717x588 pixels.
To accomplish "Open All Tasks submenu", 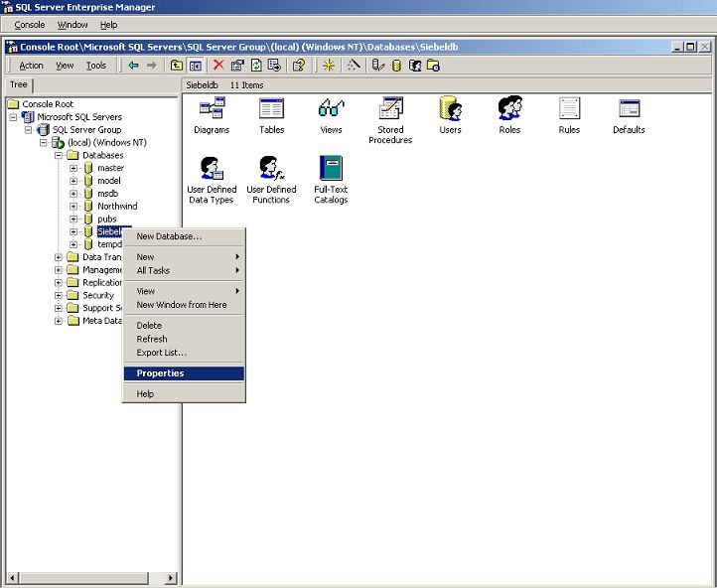I will [184, 271].
